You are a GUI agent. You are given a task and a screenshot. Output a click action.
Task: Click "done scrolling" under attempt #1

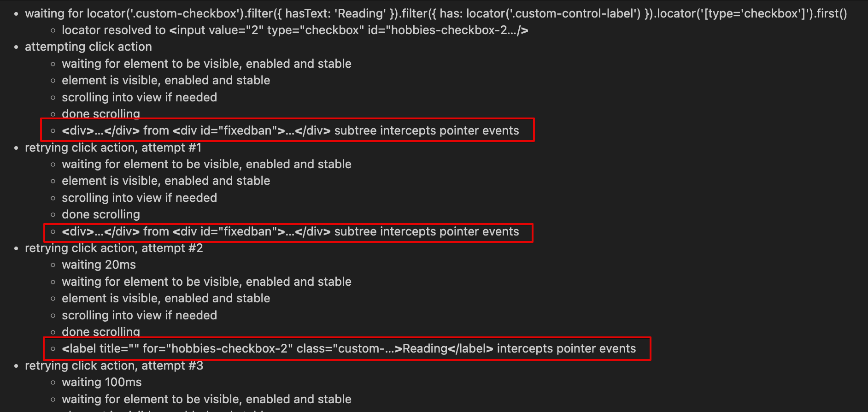pos(101,214)
